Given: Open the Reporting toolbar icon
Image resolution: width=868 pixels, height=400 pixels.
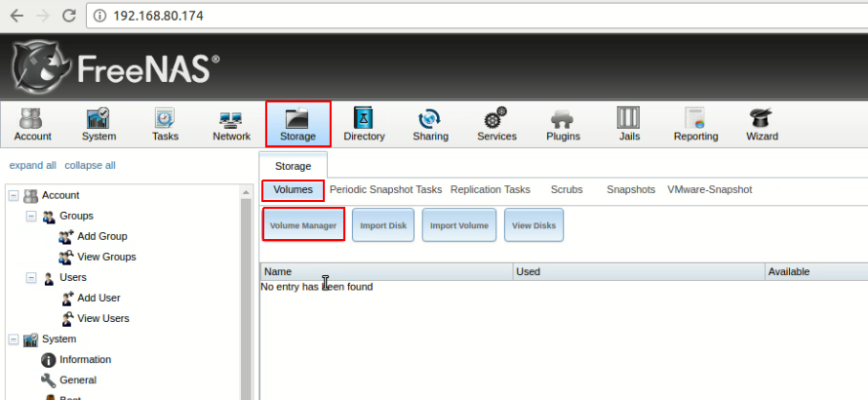Looking at the screenshot, I should pos(695,124).
